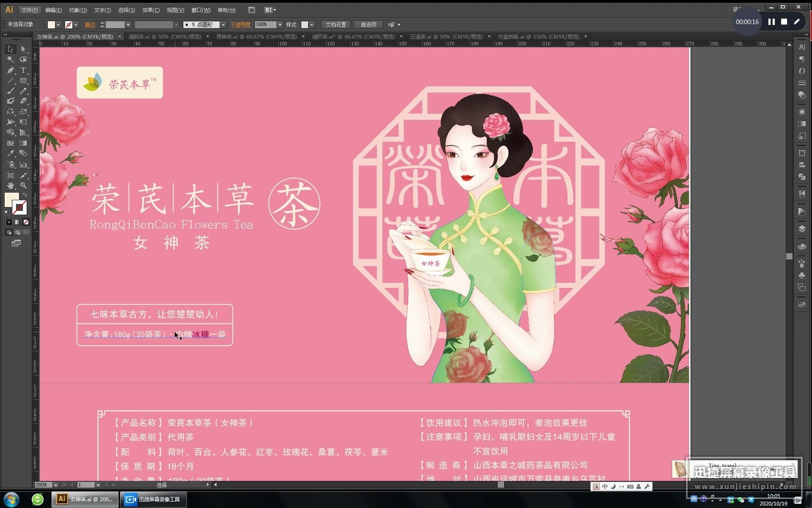This screenshot has height=508, width=812.
Task: Choose the Eyedropper tool
Action: click(x=11, y=154)
